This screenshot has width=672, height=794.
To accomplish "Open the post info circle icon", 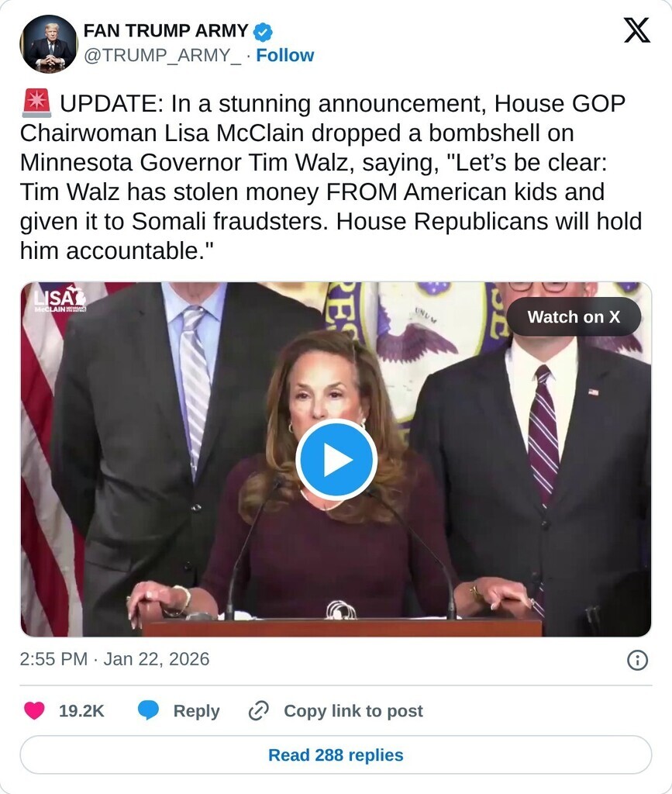I will coord(637,661).
